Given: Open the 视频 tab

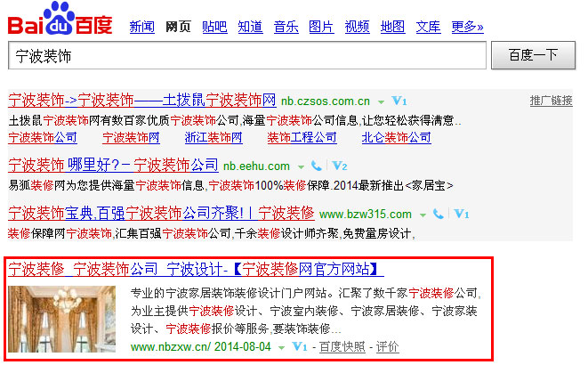Looking at the screenshot, I should pyautogui.click(x=357, y=27).
